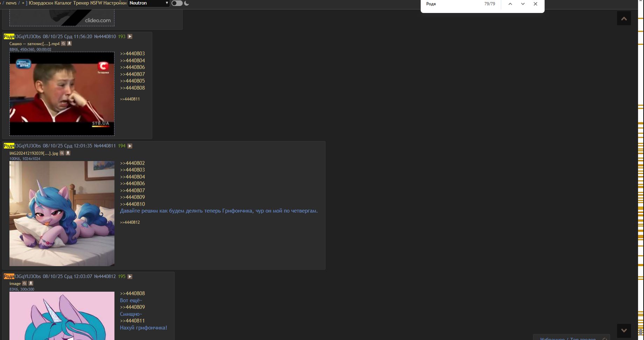Click the text 'Вот ещё~'

[x=131, y=300]
